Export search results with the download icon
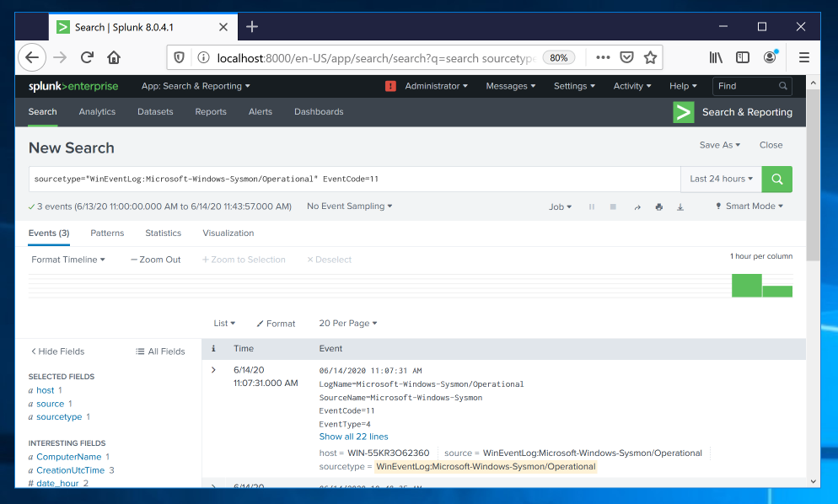The height and width of the screenshot is (504, 838). click(x=680, y=206)
